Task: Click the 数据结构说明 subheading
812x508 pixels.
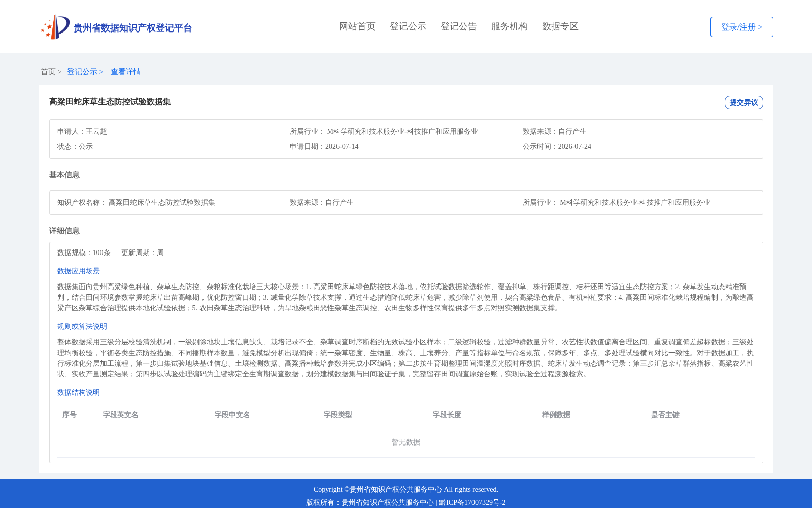Action: [x=79, y=392]
